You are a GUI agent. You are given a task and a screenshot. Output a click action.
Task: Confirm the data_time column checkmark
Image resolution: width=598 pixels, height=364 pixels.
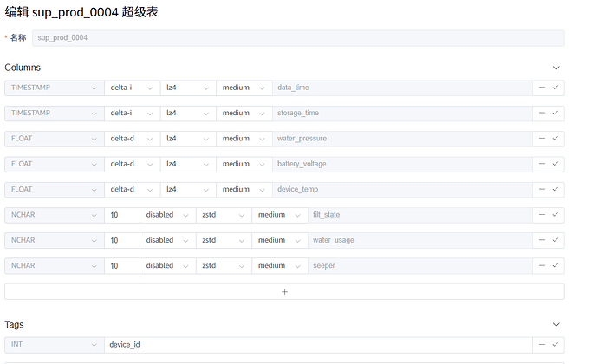[556, 88]
